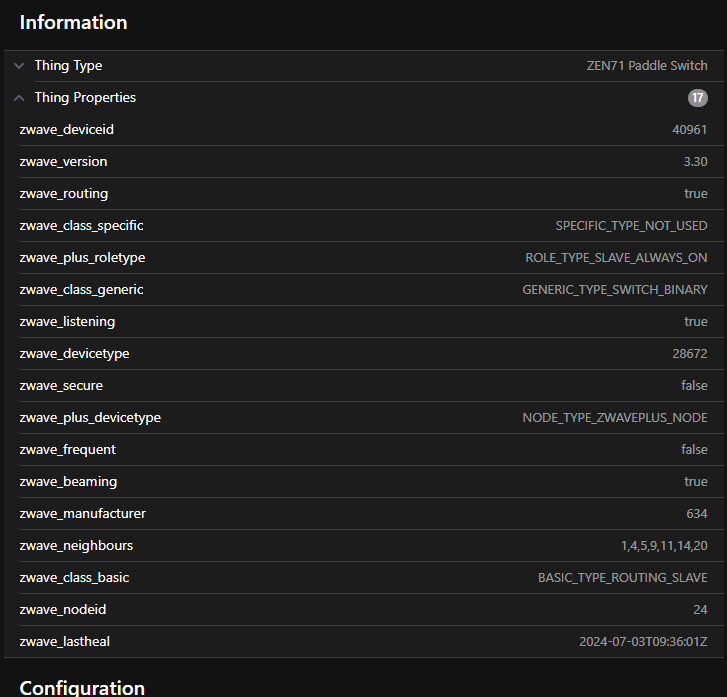Click the Thing Type row label
This screenshot has width=727, height=697.
68,66
